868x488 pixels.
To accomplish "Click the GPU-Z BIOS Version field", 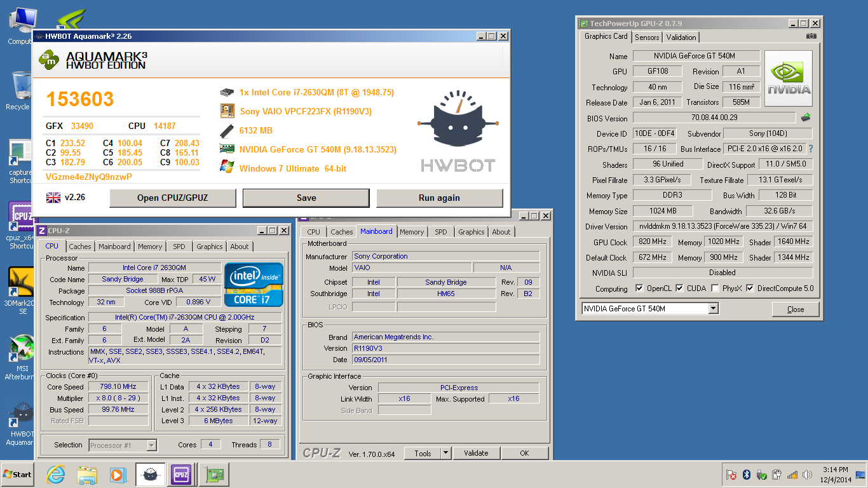I will pyautogui.click(x=714, y=118).
